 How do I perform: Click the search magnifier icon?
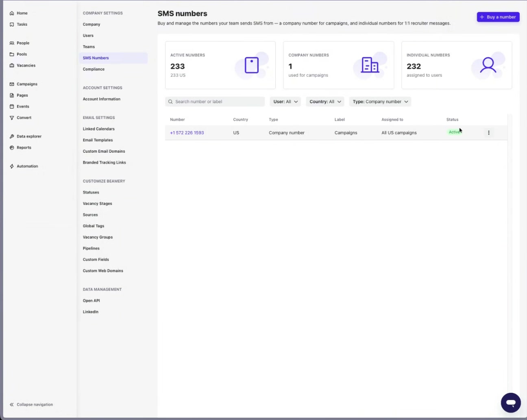[171, 102]
